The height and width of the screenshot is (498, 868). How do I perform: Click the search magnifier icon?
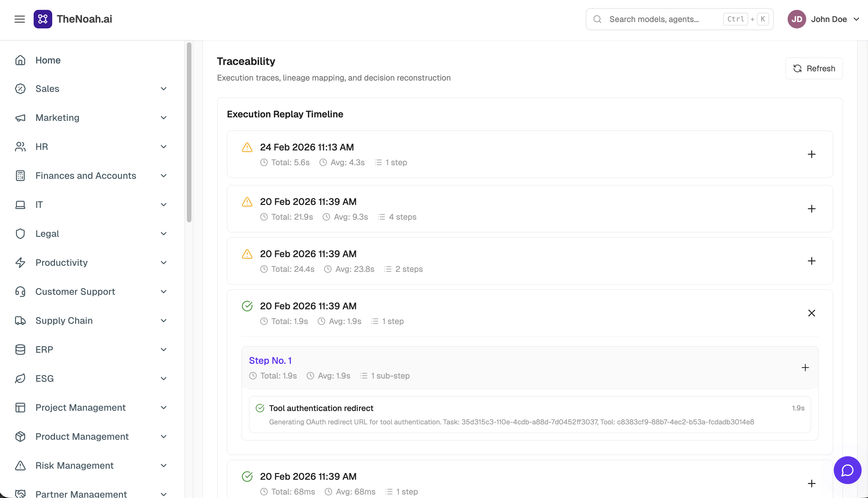point(597,19)
